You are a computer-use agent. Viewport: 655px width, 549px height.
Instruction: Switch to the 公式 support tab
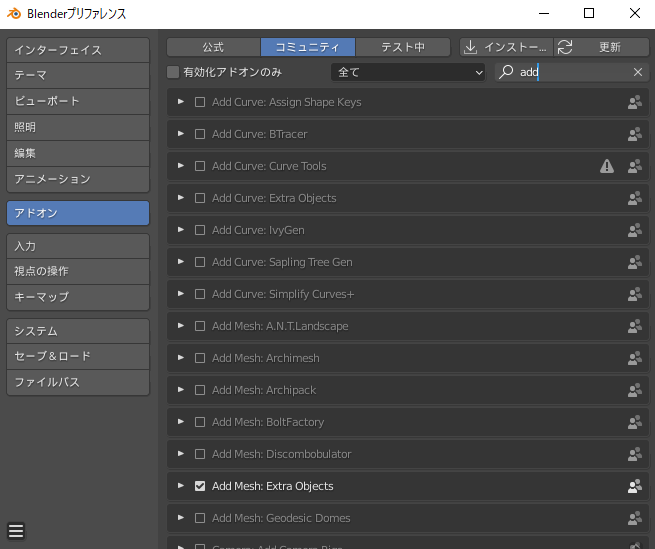tap(213, 47)
